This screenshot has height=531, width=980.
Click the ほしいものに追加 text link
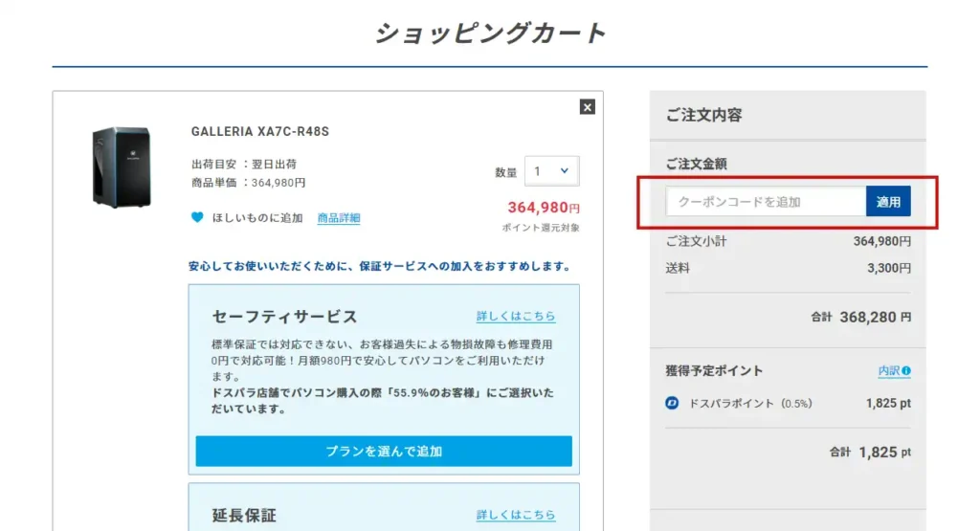(x=257, y=218)
